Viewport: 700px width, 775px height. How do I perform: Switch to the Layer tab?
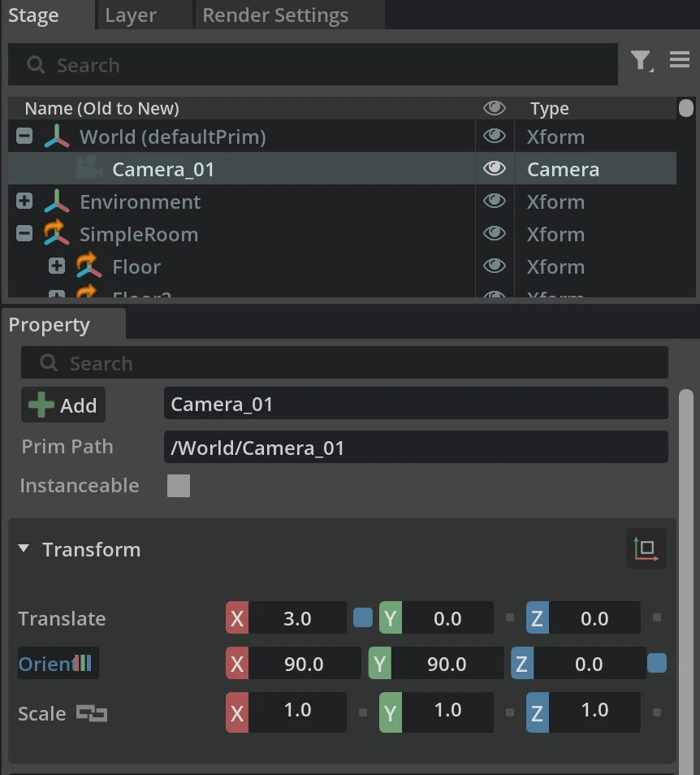tap(131, 15)
